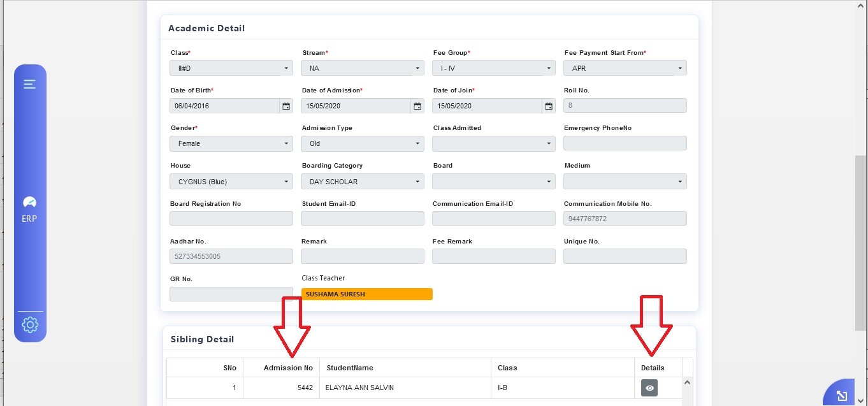The height and width of the screenshot is (406, 868).
Task: Open Fee Payment Start From dropdown
Action: coord(625,68)
